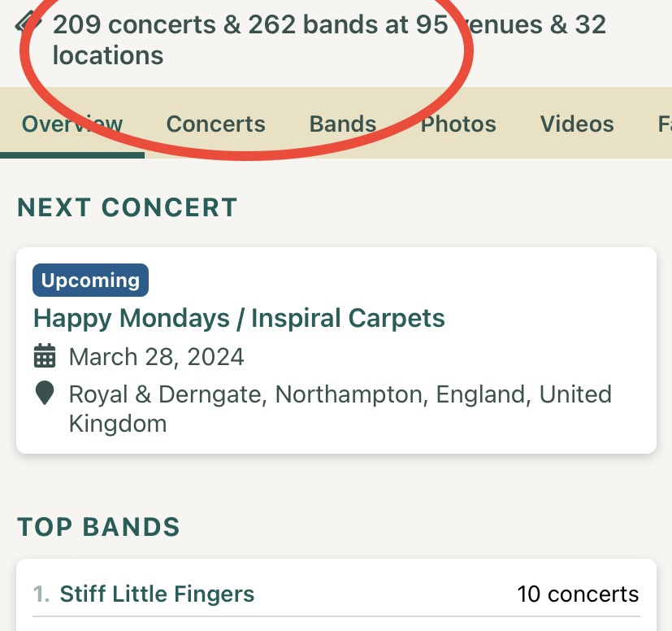Switch to the Concerts tab
The height and width of the screenshot is (631, 672).
tap(215, 124)
